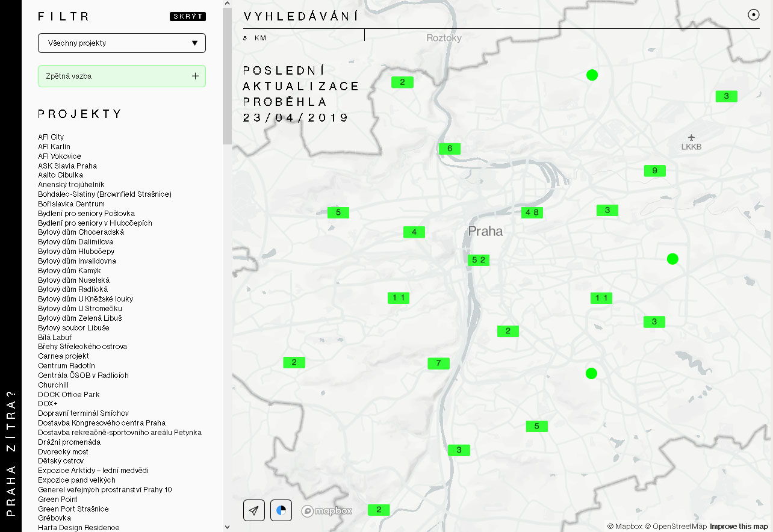
Task: Click the circular target icon top right
Action: pos(753,16)
